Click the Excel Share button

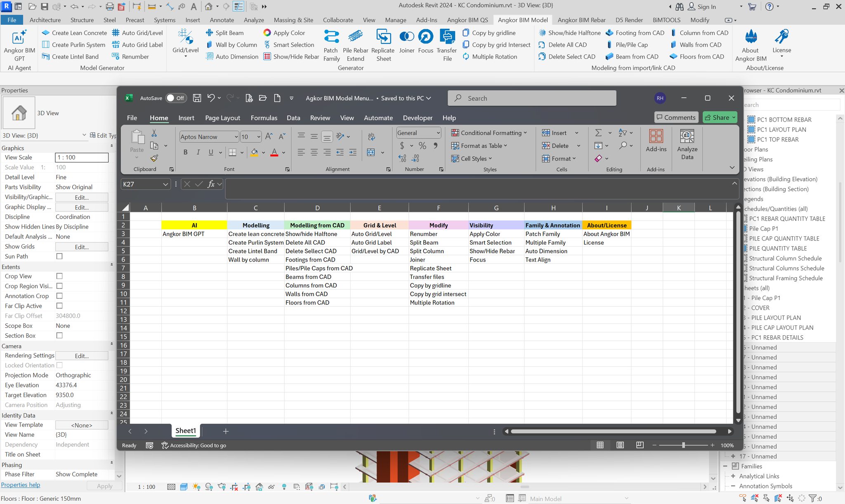[720, 118]
